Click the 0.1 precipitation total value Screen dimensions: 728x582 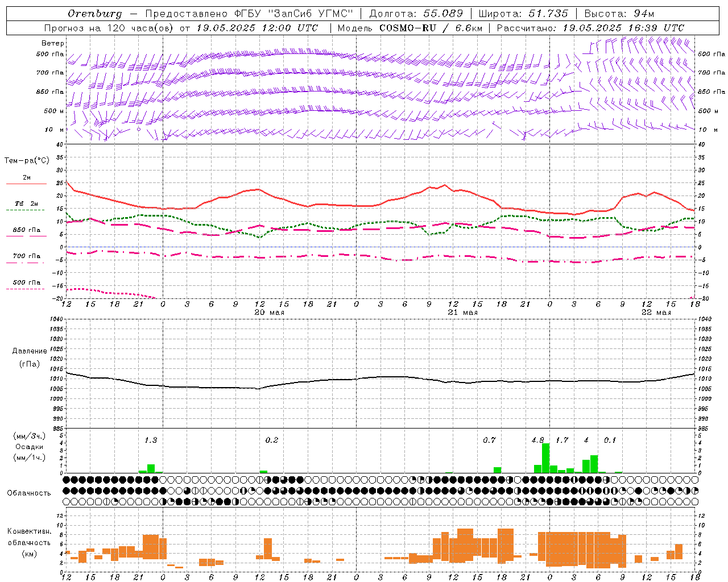(610, 440)
